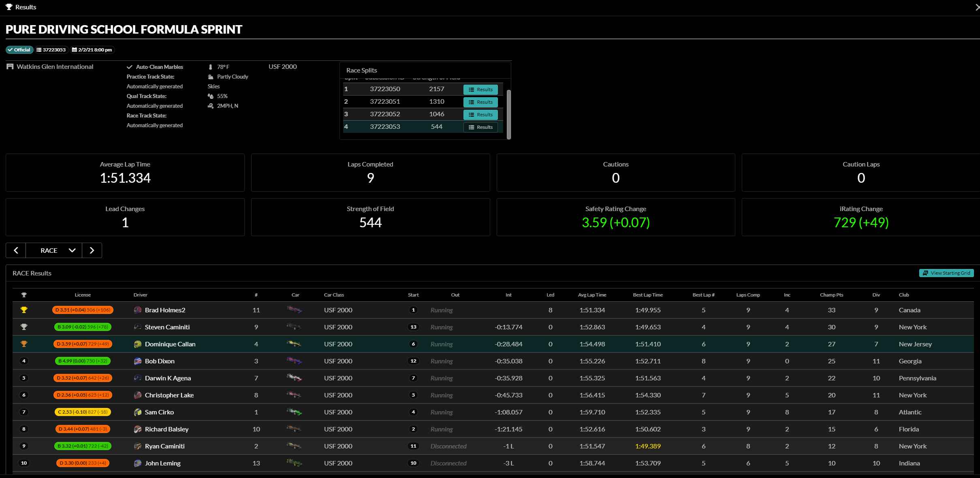The image size is (980, 478).
Task: Sort by Champ Pts column header
Action: pyautogui.click(x=831, y=295)
